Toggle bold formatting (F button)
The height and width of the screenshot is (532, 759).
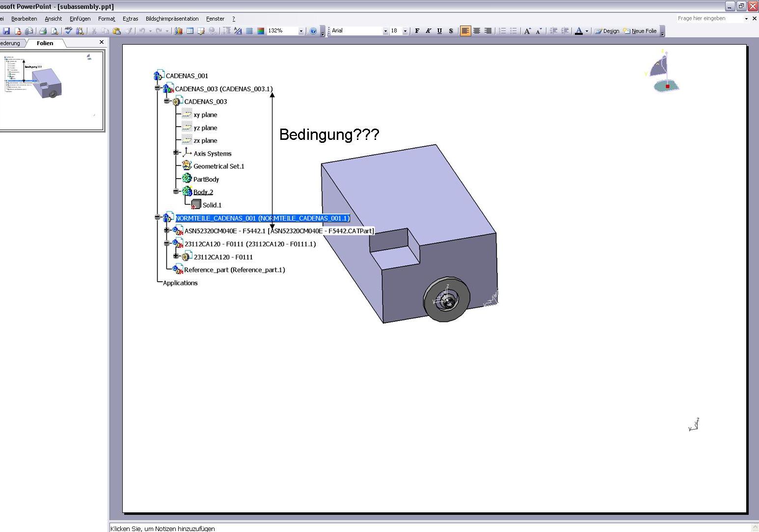pyautogui.click(x=417, y=31)
